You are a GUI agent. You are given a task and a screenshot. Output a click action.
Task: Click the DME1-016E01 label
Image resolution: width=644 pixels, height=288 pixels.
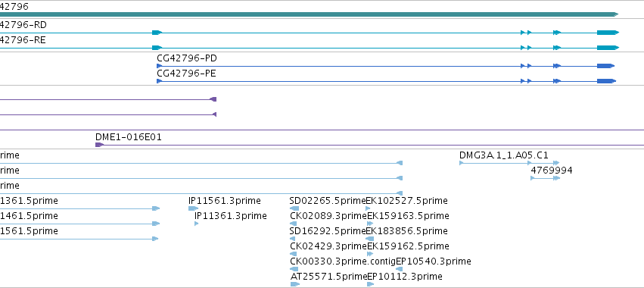pyautogui.click(x=129, y=137)
